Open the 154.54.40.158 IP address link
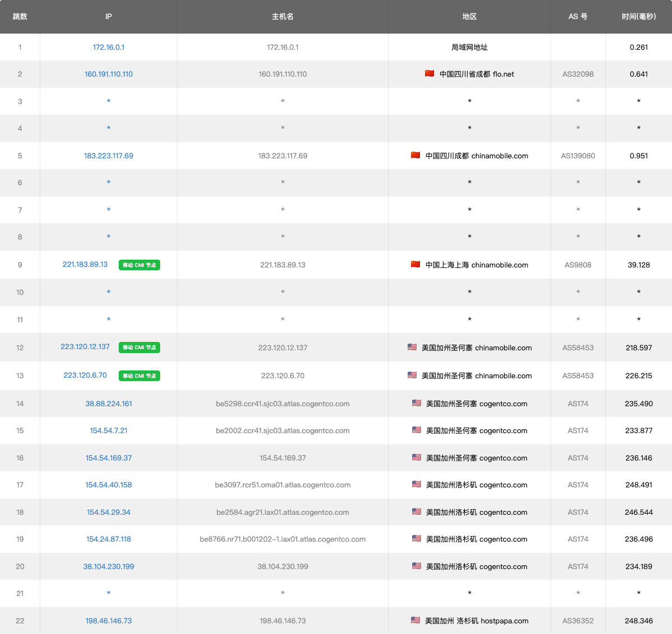 click(x=109, y=485)
